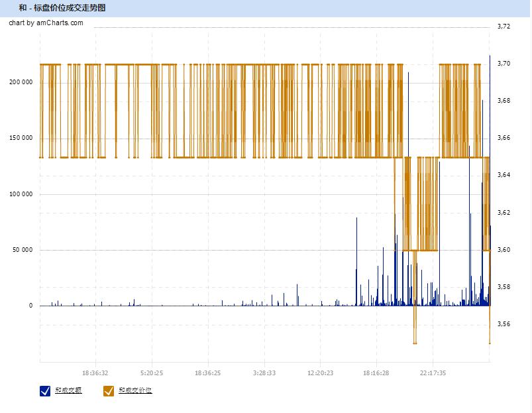Select the 12:20:23 time axis label
The image size is (532, 413).
(x=320, y=373)
